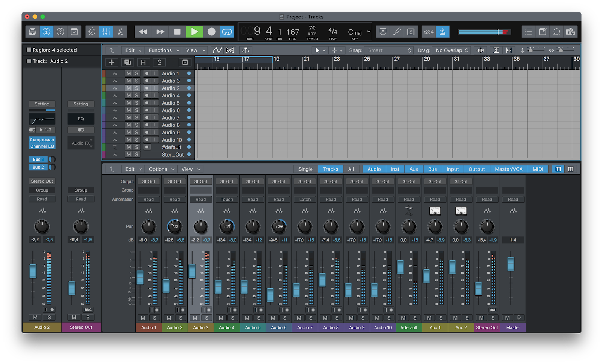Open Quick Help question mark icon
Image resolution: width=603 pixels, height=364 pixels.
60,32
